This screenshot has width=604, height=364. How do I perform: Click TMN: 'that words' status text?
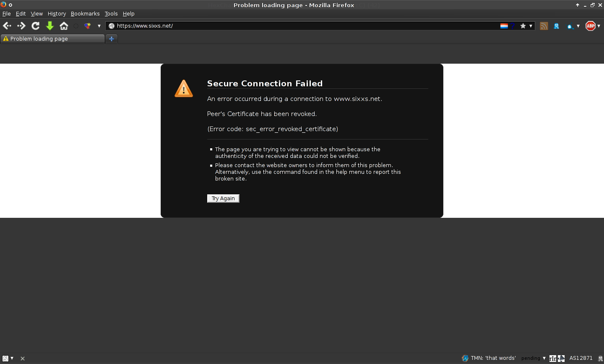(493, 358)
